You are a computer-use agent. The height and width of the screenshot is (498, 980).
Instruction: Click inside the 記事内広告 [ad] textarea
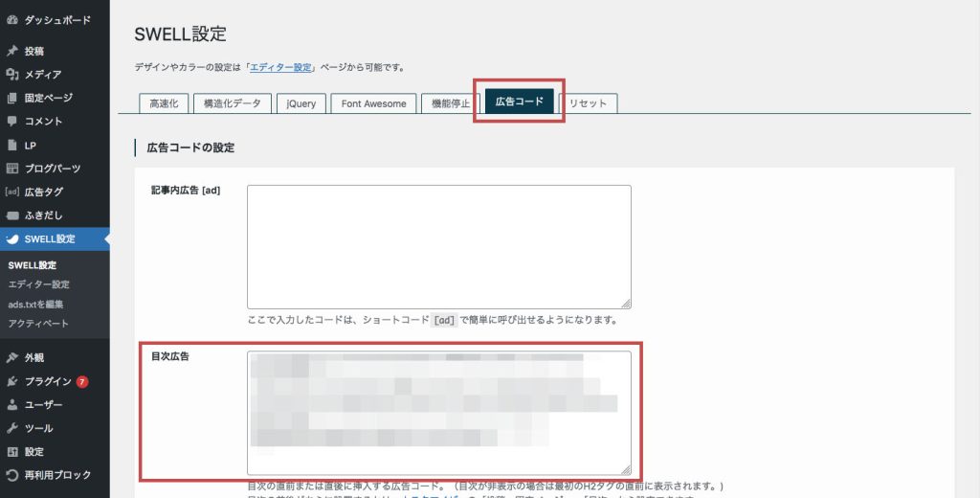tap(438, 247)
